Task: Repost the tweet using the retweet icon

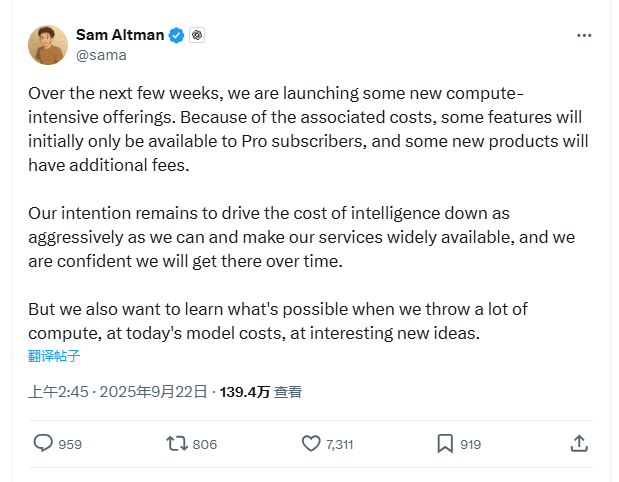Action: point(176,444)
